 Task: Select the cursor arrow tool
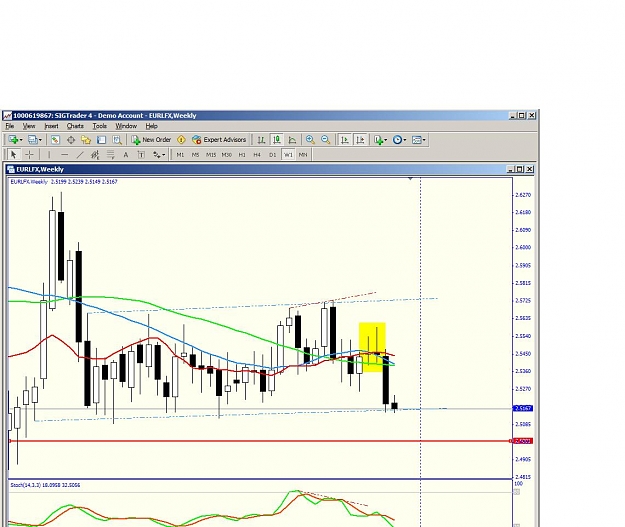point(14,155)
